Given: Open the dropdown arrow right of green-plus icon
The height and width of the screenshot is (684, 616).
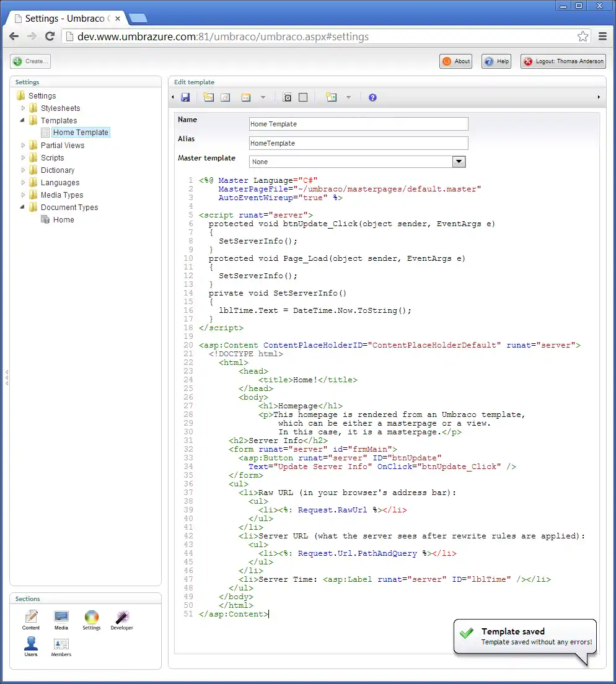Looking at the screenshot, I should [348, 97].
